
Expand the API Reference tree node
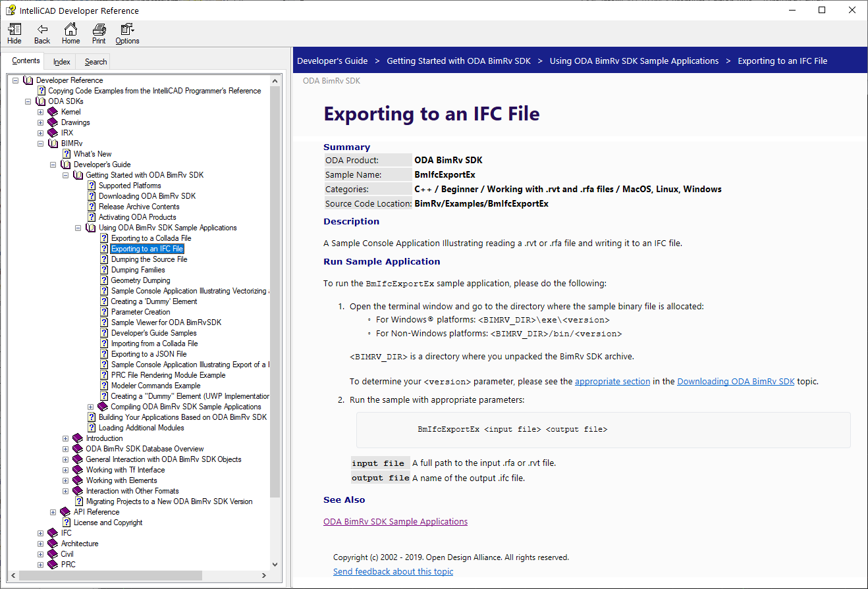53,512
